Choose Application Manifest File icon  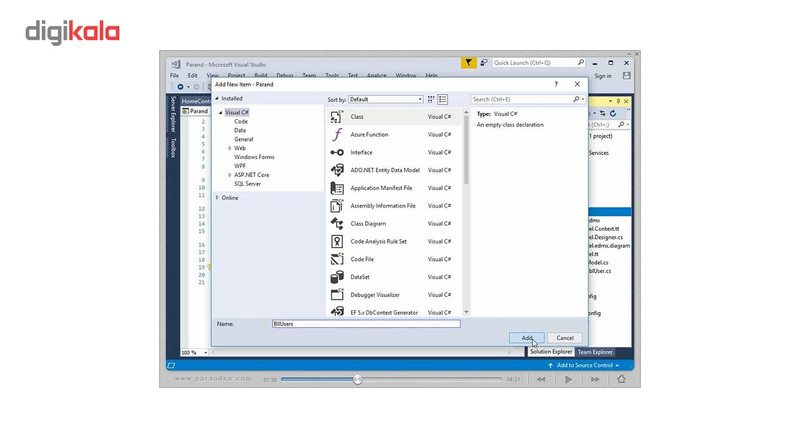pyautogui.click(x=337, y=188)
